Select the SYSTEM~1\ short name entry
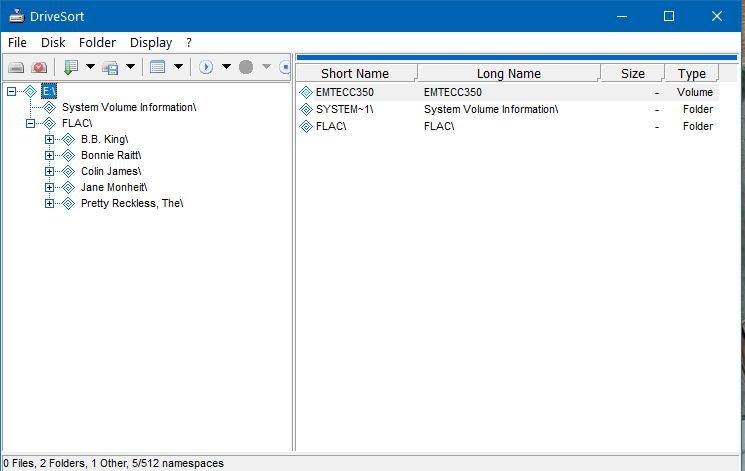This screenshot has height=471, width=745. coord(344,109)
